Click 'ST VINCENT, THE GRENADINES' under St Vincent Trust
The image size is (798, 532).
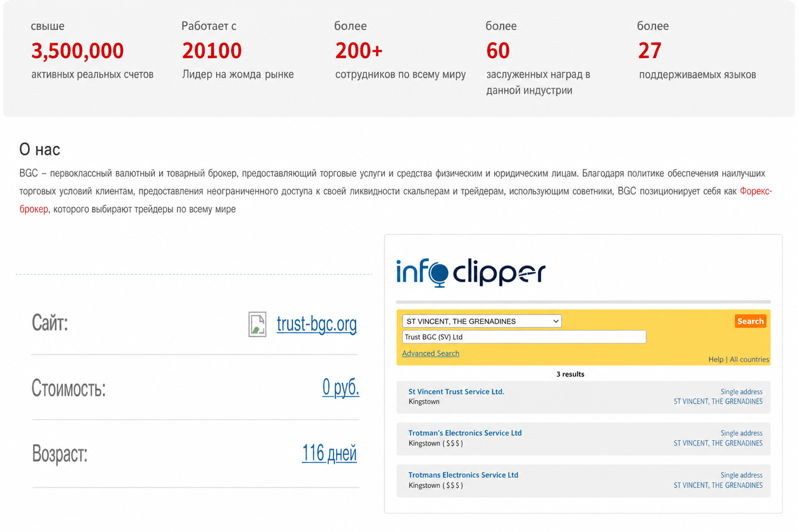[x=718, y=402]
